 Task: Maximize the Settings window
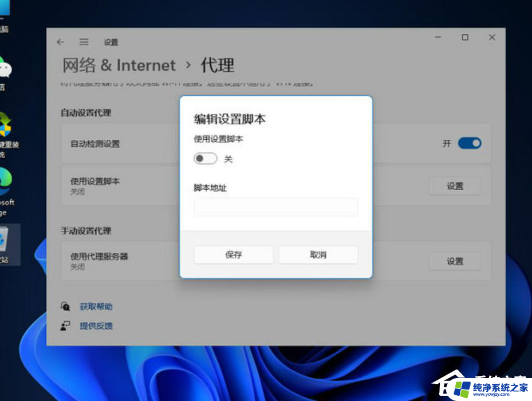click(465, 37)
